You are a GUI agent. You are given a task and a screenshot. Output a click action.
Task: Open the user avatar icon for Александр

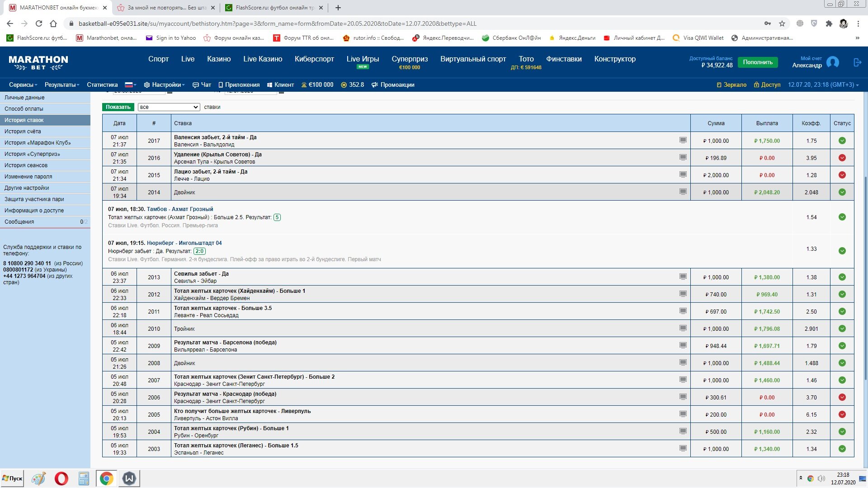click(832, 62)
